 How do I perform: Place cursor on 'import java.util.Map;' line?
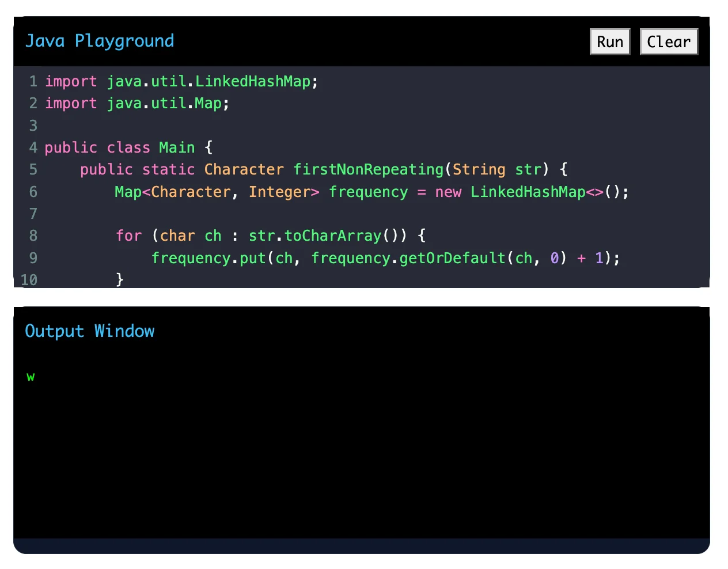click(137, 103)
